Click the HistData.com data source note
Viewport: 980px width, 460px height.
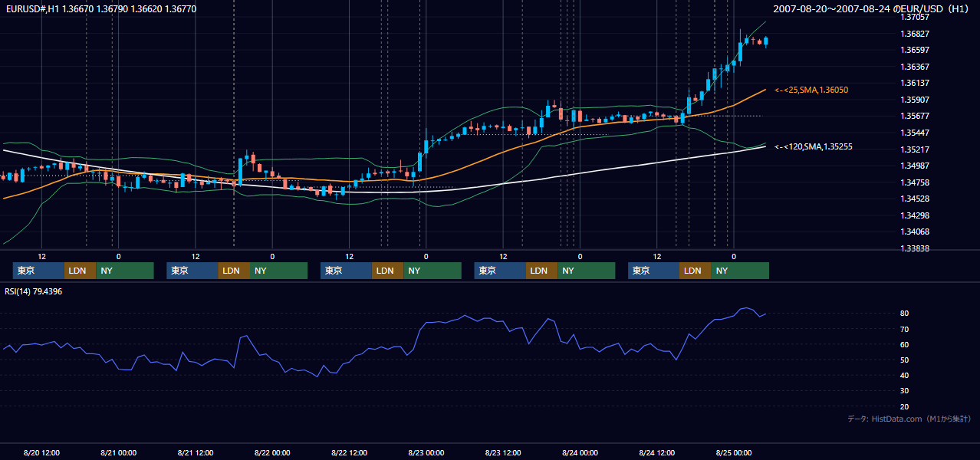click(909, 419)
